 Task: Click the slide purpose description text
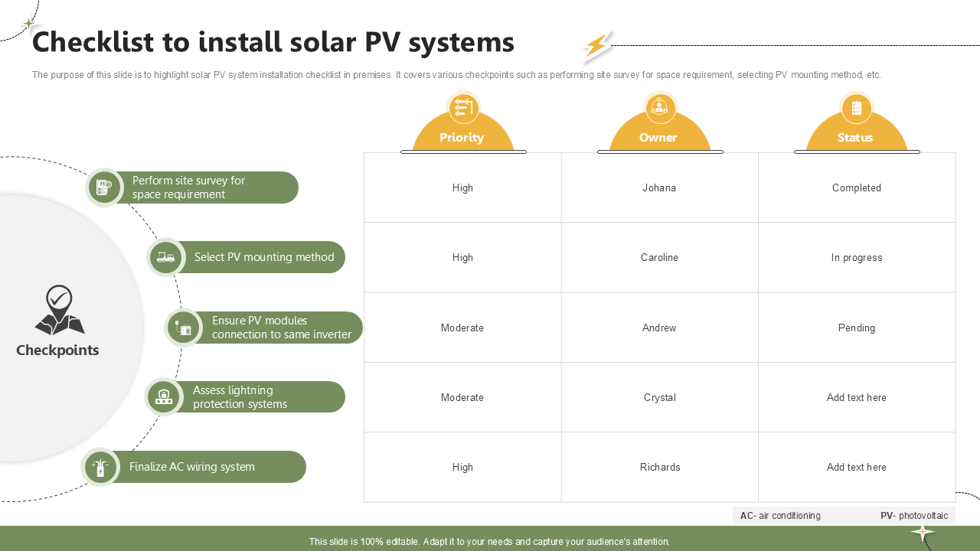pyautogui.click(x=456, y=75)
